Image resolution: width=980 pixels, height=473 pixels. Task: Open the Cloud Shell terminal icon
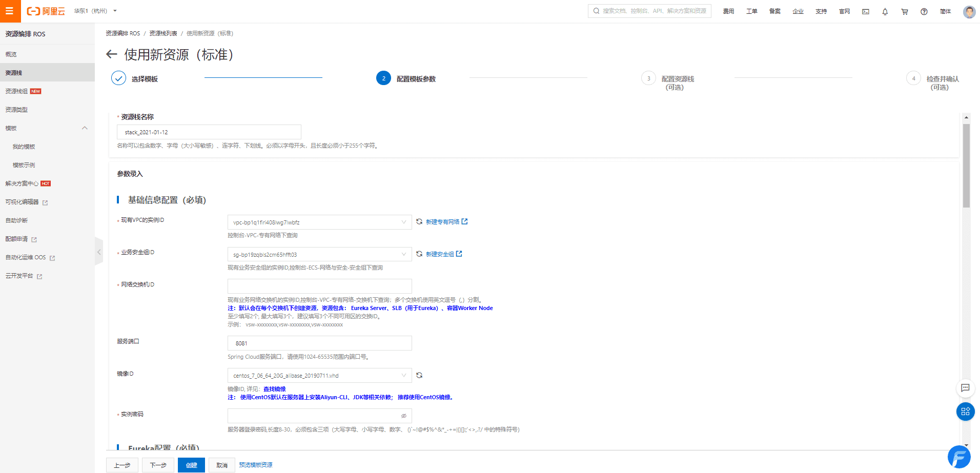[x=866, y=11]
